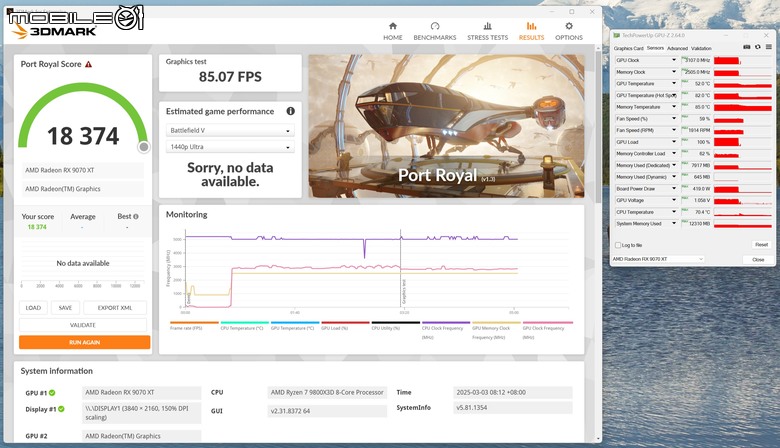The height and width of the screenshot is (448, 780).
Task: Click the estimated game performance info icon
Action: click(x=291, y=111)
